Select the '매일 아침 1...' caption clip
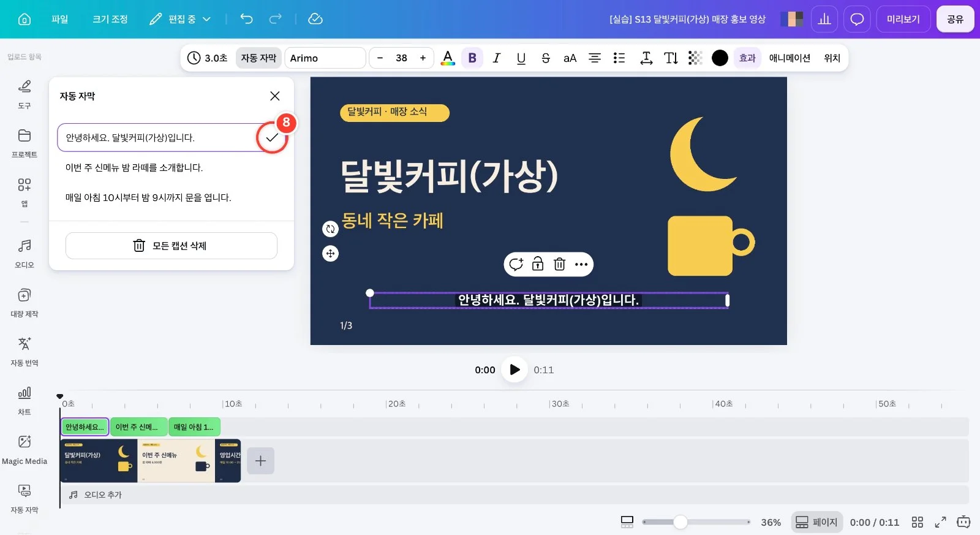Viewport: 980px width, 535px height. pyautogui.click(x=194, y=427)
